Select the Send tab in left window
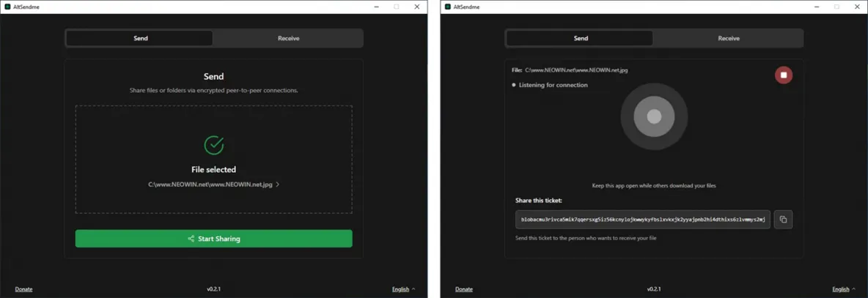 [x=140, y=38]
